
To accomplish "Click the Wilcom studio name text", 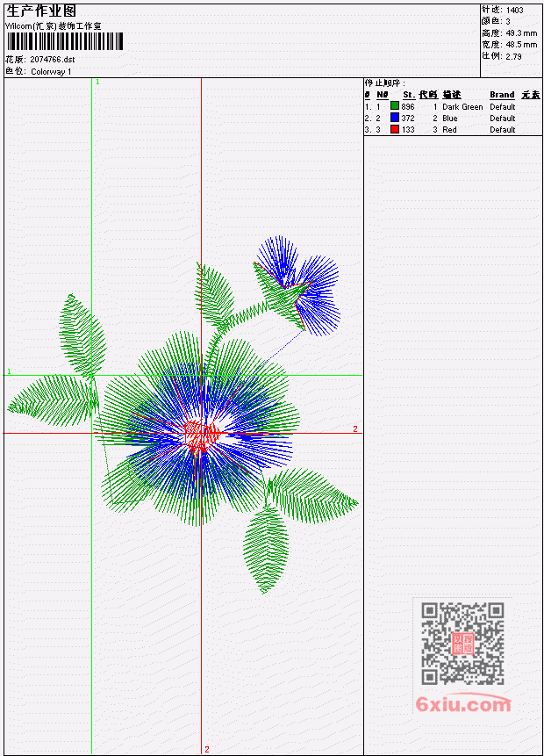I will pos(54,26).
